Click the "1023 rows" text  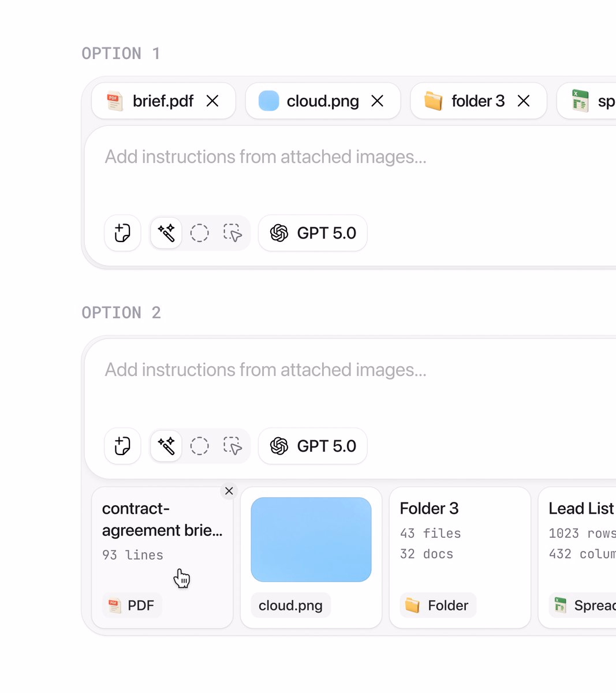(583, 534)
